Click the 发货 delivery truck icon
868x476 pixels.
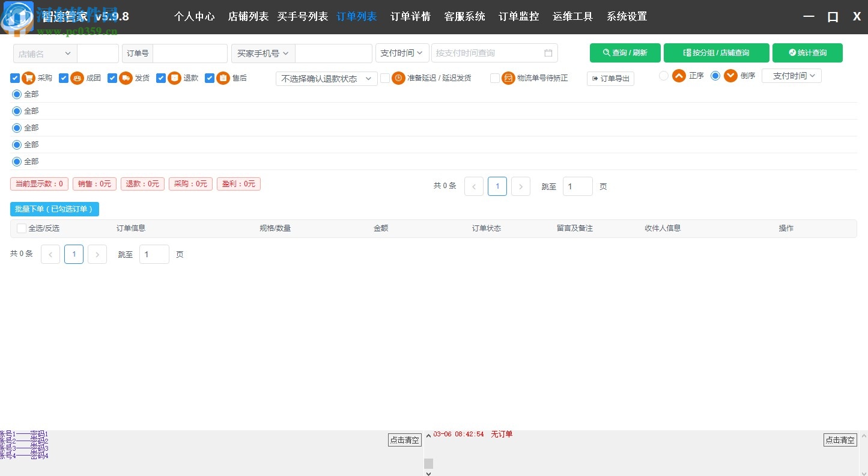click(x=124, y=78)
